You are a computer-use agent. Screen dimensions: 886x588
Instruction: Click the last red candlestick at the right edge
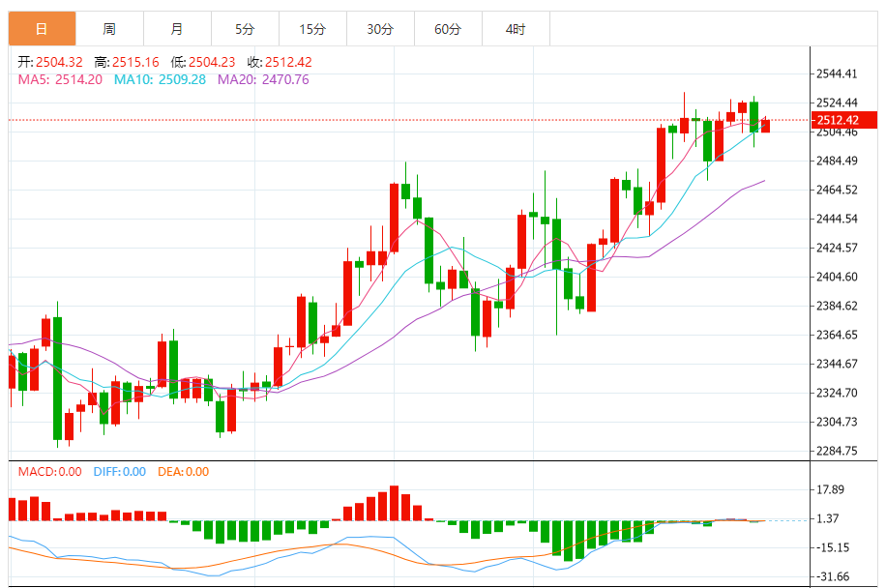point(765,126)
